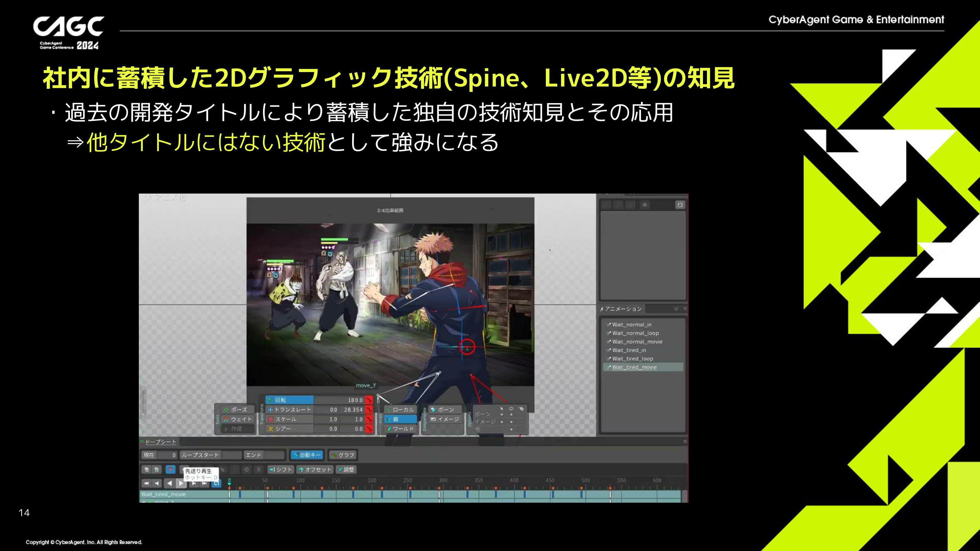Set axes to 親 (Parent)

[x=400, y=419]
